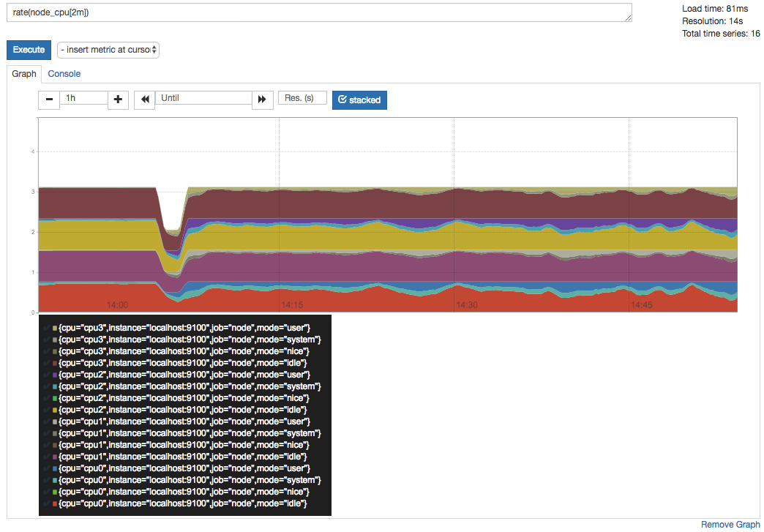Click the 1h time range input
The height and width of the screenshot is (532, 764).
pos(83,98)
